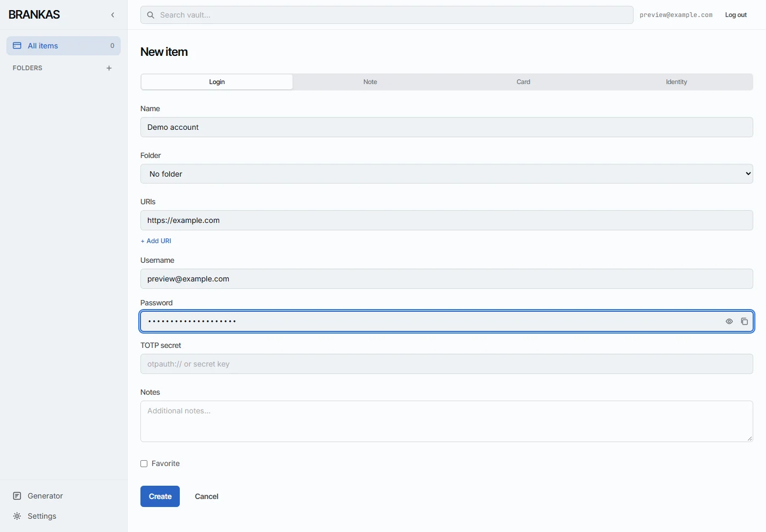Switch to the Identity tab
Image resolution: width=766 pixels, height=532 pixels.
point(677,82)
